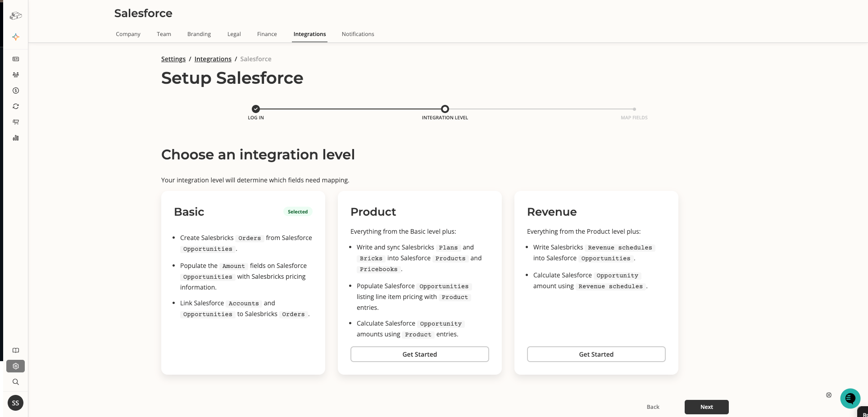Click Get Started in the Revenue card
This screenshot has height=417, width=868.
596,354
